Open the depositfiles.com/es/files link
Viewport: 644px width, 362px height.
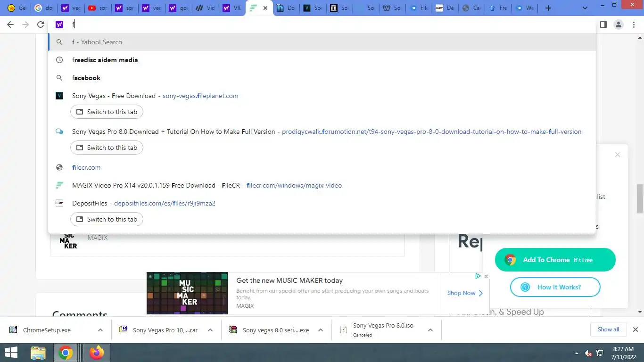coord(165,203)
